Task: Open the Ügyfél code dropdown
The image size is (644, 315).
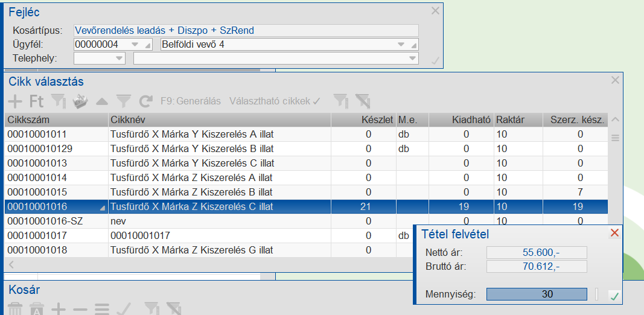Action: pyautogui.click(x=134, y=45)
